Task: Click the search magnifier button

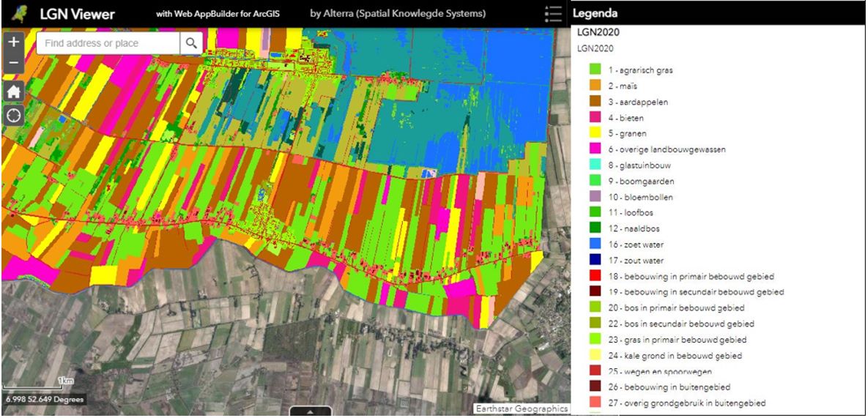Action: (x=191, y=43)
